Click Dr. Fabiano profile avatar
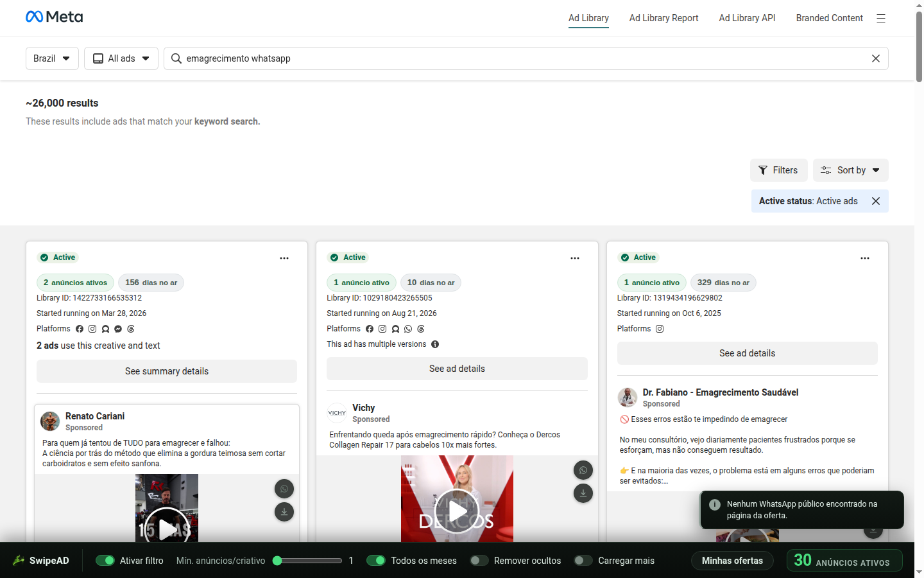The height and width of the screenshot is (578, 924). click(x=628, y=398)
